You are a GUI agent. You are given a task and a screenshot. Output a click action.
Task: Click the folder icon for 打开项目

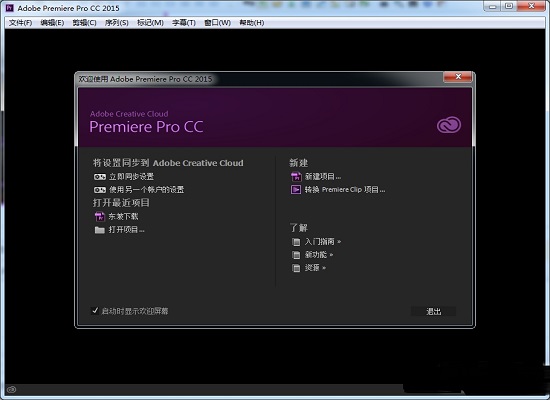click(100, 230)
